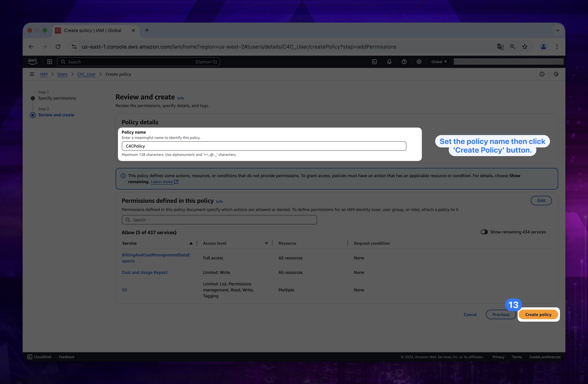Open the Chrome three-dot menu

point(557,47)
